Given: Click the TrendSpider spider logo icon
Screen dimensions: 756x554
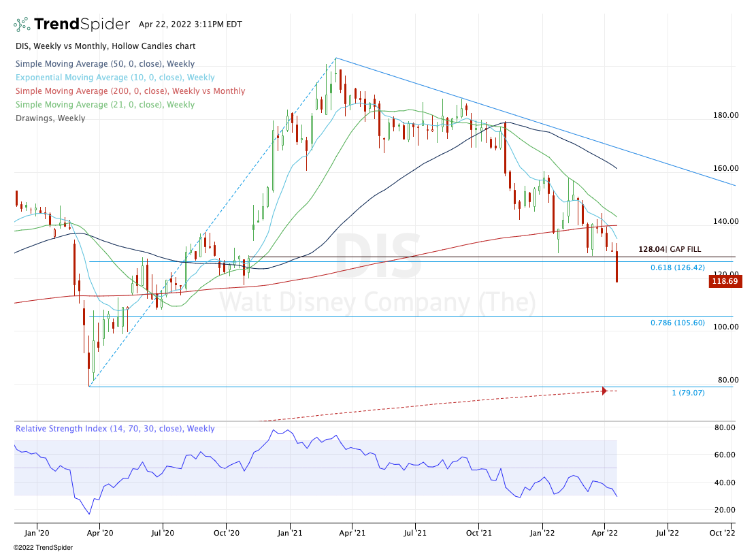Looking at the screenshot, I should 22,25.
